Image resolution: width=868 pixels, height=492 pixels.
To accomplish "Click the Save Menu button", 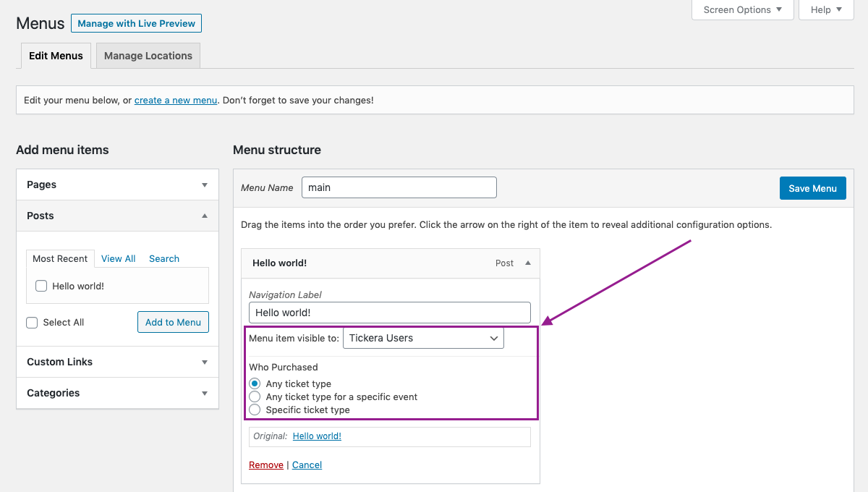I will point(812,188).
